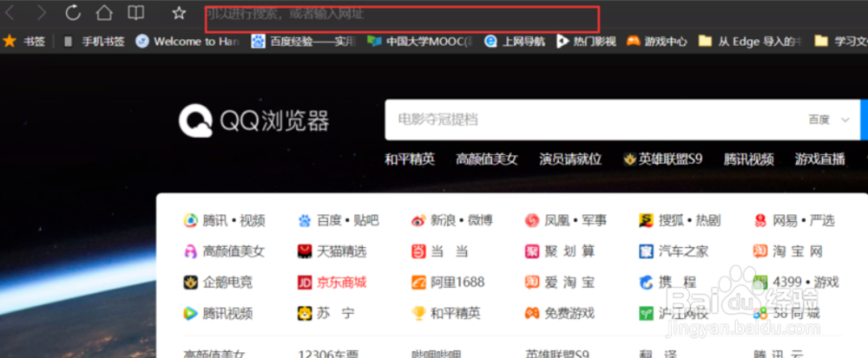Image resolution: width=868 pixels, height=358 pixels.
Task: Open the 腾讯视频 hot search link
Action: coord(748,159)
